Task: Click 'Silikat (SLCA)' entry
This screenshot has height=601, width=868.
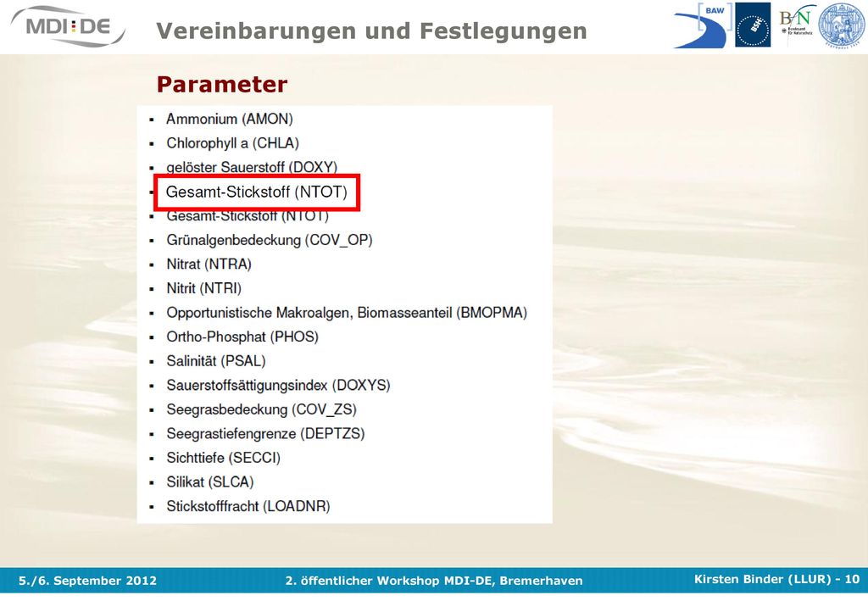Action: 210,482
